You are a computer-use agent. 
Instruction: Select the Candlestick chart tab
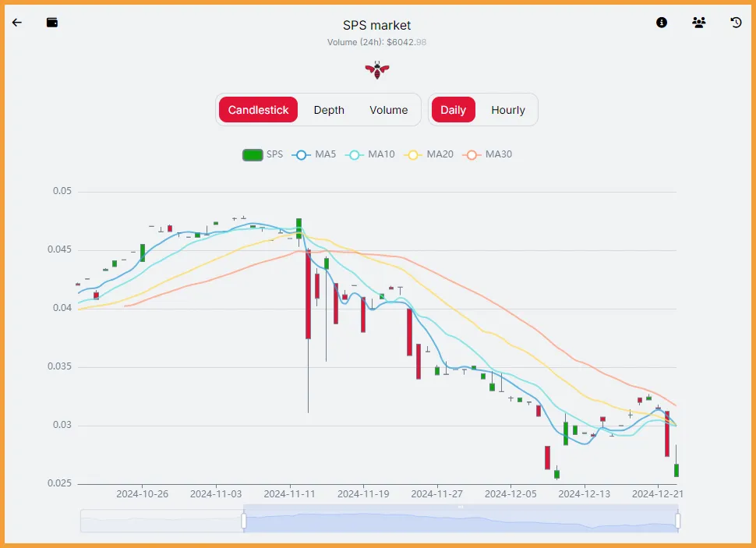coord(258,110)
